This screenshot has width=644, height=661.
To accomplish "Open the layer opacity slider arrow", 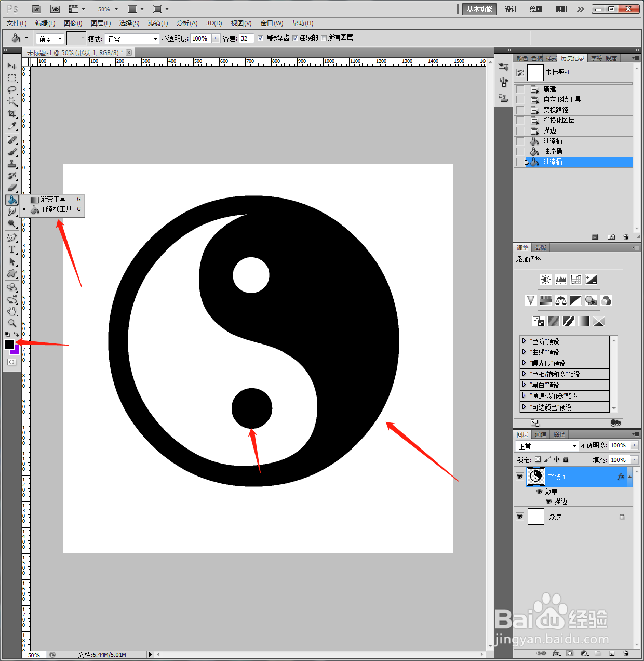I will [x=634, y=445].
